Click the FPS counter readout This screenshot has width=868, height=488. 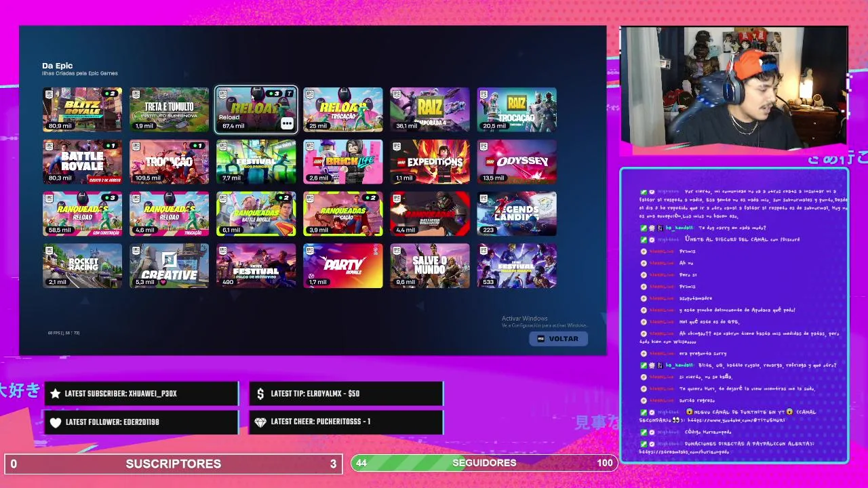pos(64,333)
